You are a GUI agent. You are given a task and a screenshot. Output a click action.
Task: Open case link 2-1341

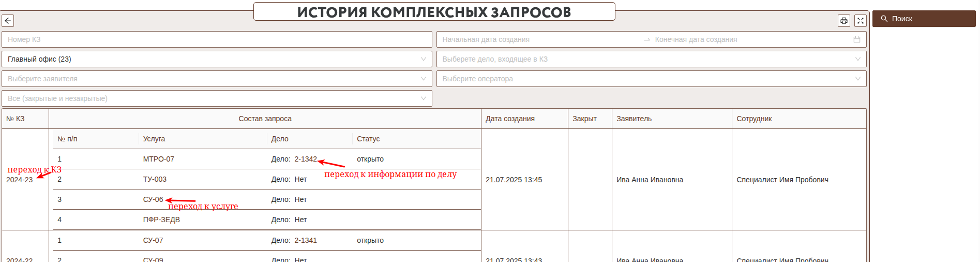305,240
